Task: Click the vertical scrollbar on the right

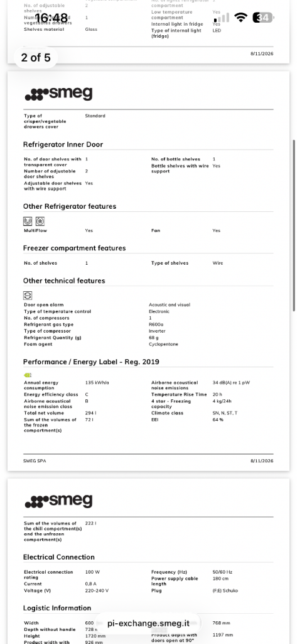Action: pos(294,225)
